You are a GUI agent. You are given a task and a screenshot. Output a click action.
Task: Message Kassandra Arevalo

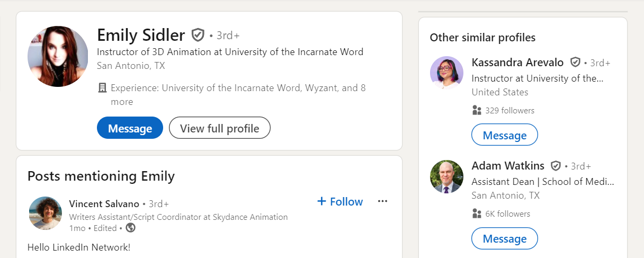(505, 135)
